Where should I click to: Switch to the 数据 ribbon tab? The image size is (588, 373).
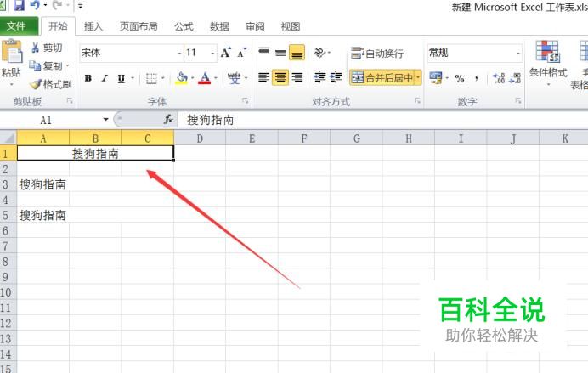point(219,26)
